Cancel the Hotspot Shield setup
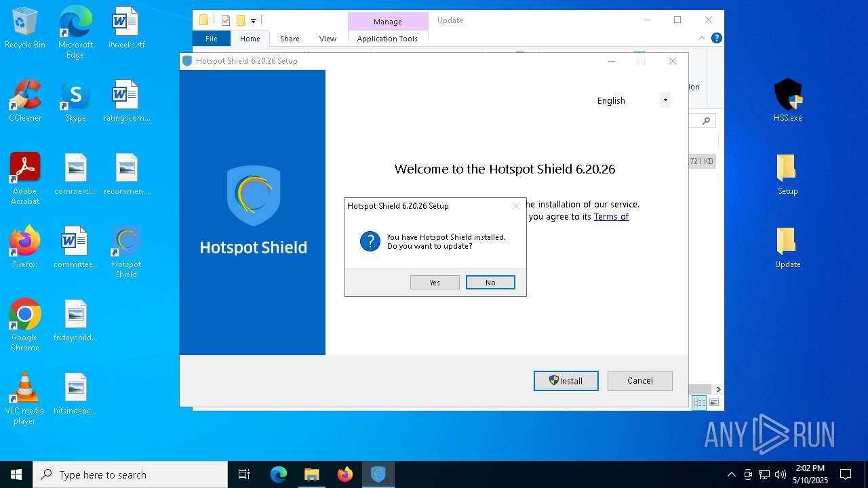The width and height of the screenshot is (868, 488). 640,381
